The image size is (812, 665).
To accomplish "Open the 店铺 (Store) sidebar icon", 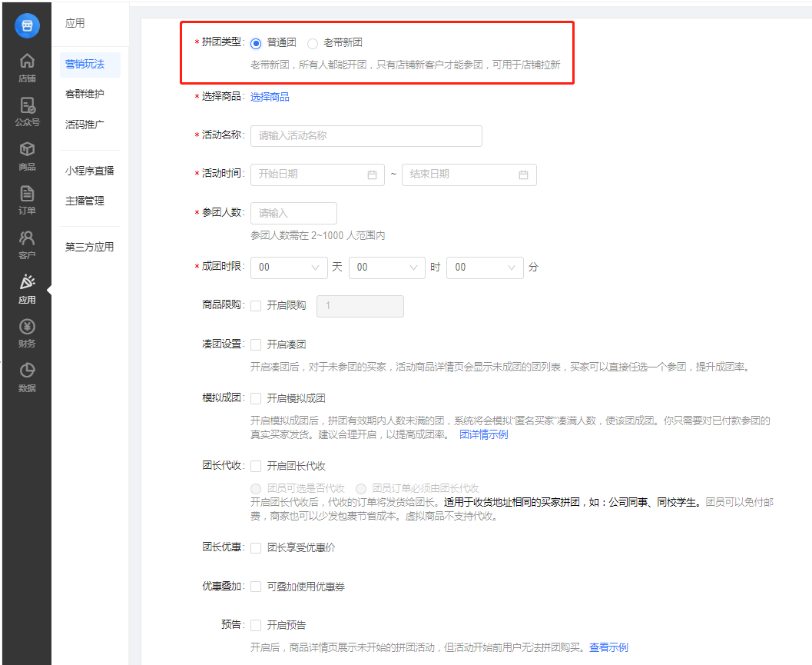I will 27,67.
